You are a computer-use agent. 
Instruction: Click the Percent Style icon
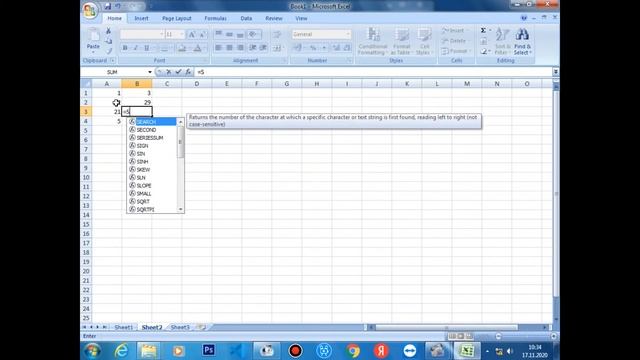(313, 48)
